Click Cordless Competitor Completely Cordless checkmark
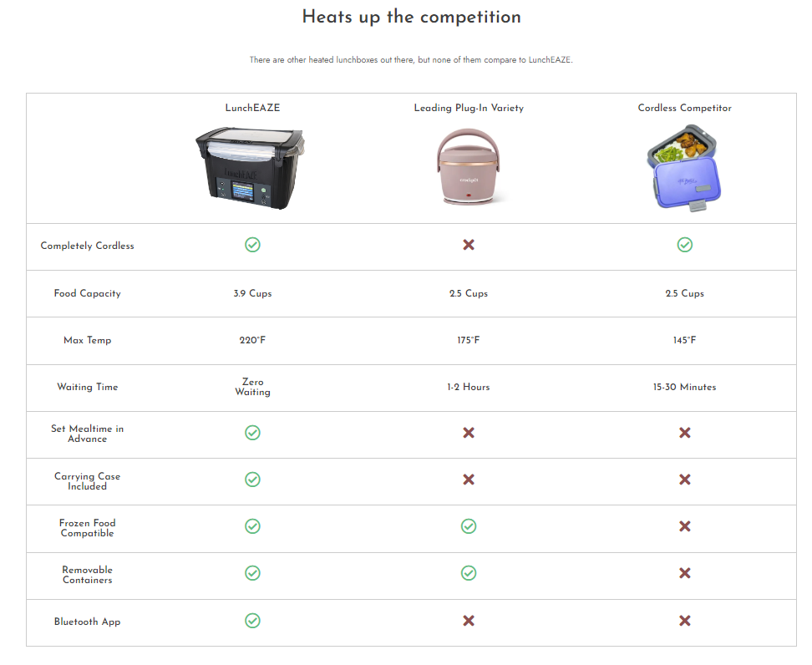The image size is (812, 665). 685,245
